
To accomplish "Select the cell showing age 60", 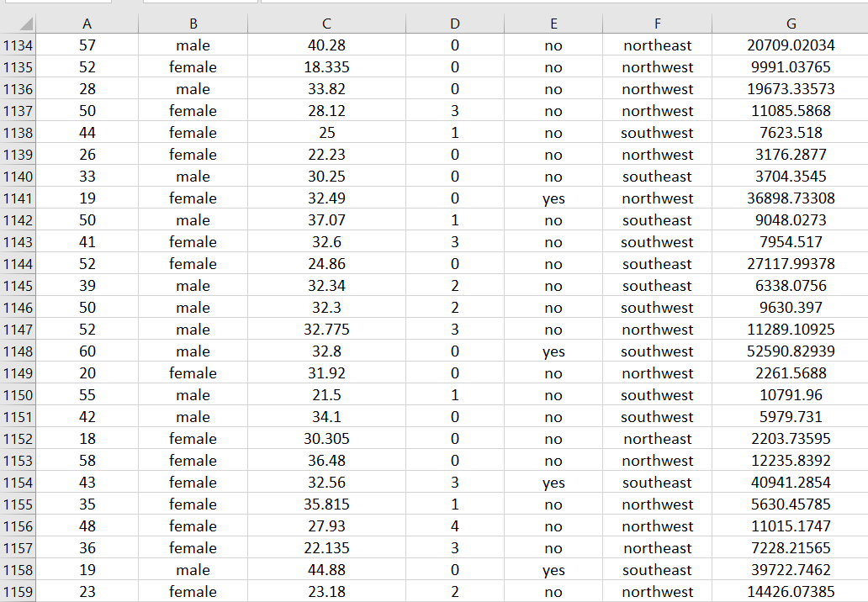I will coord(87,351).
